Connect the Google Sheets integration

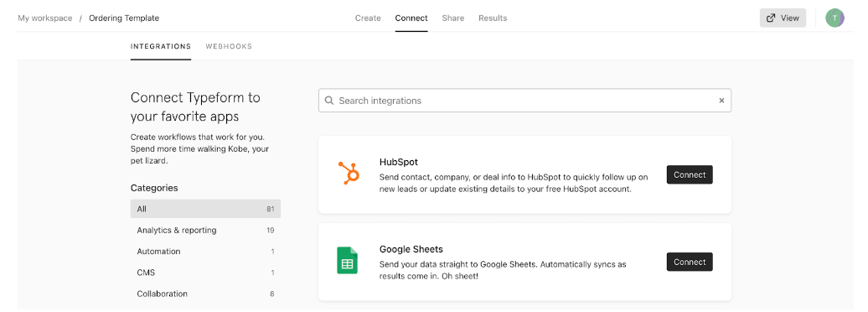(690, 262)
